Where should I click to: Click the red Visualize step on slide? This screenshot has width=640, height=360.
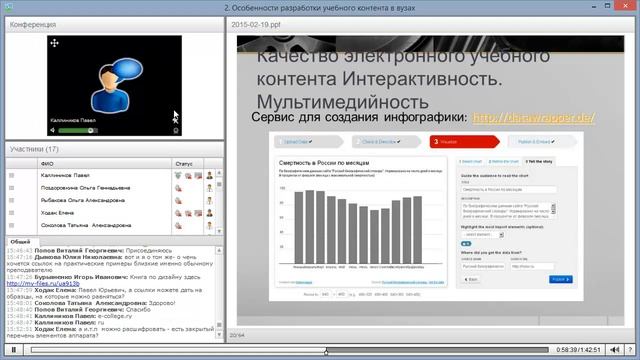(464, 142)
